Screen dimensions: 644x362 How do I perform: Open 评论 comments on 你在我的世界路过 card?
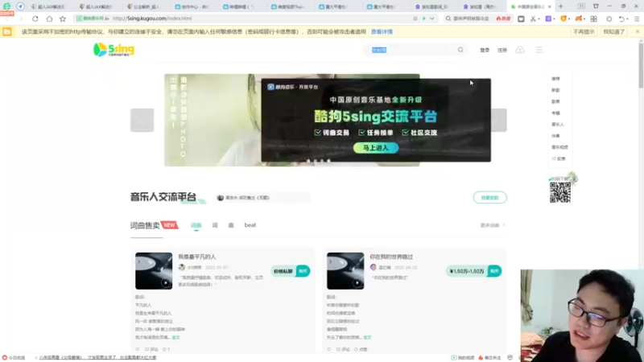pos(343,349)
